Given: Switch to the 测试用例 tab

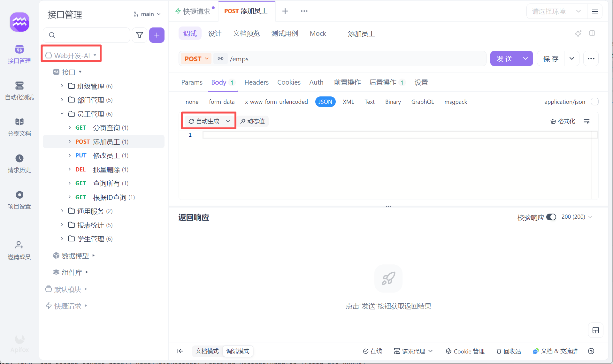Looking at the screenshot, I should pyautogui.click(x=285, y=34).
